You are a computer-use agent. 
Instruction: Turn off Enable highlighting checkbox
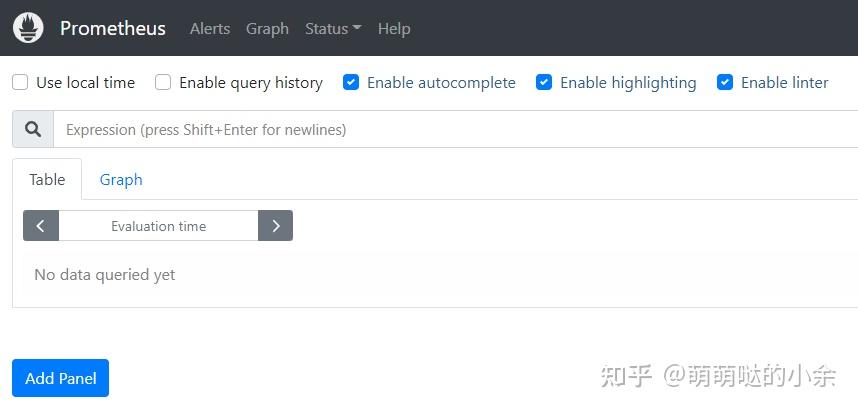click(x=544, y=83)
